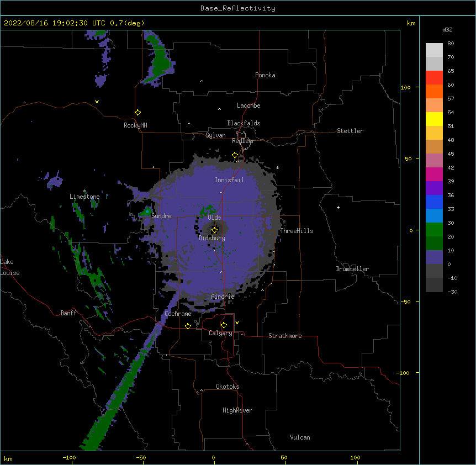
Task: Click the yellow V marker northeast of Calgary
Action: click(x=237, y=323)
